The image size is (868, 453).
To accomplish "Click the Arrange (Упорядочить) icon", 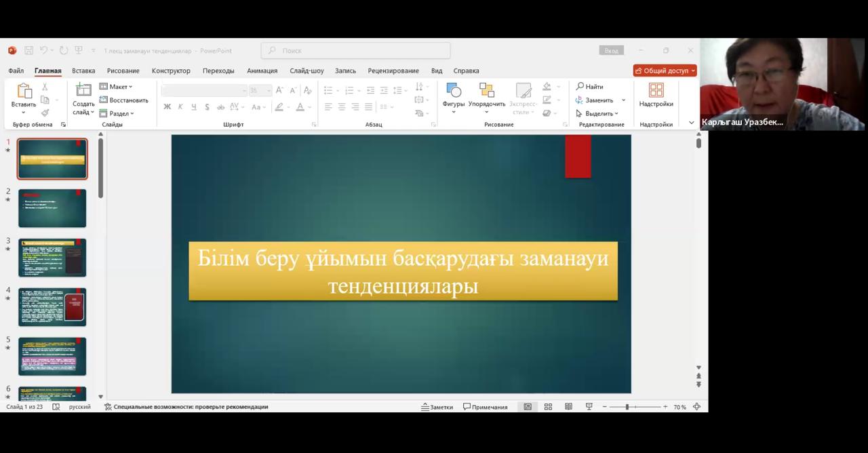I will (486, 91).
